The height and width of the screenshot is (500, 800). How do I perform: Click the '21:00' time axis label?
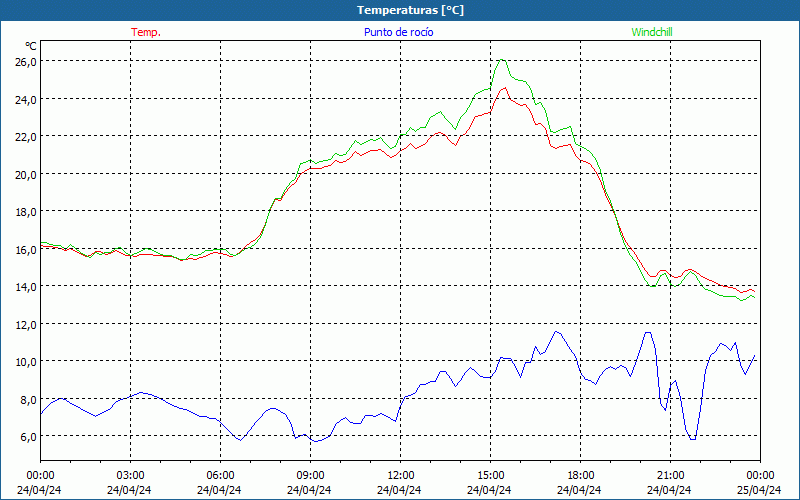click(x=670, y=476)
